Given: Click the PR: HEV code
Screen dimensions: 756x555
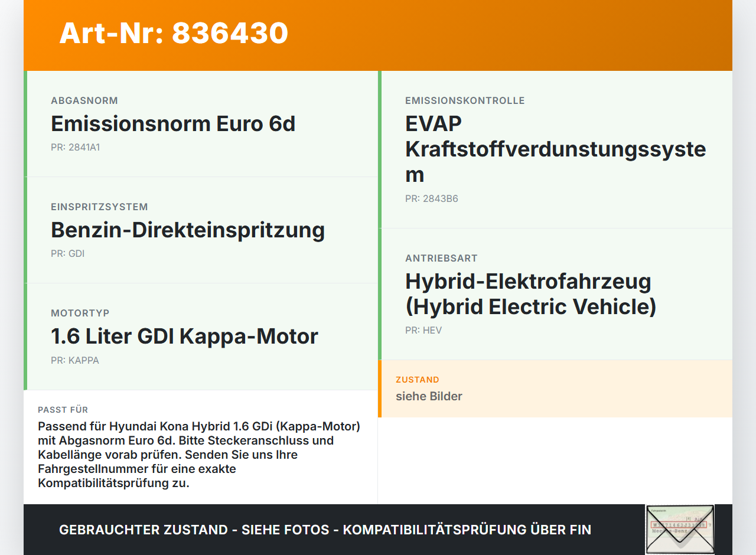Looking at the screenshot, I should pos(423,331).
